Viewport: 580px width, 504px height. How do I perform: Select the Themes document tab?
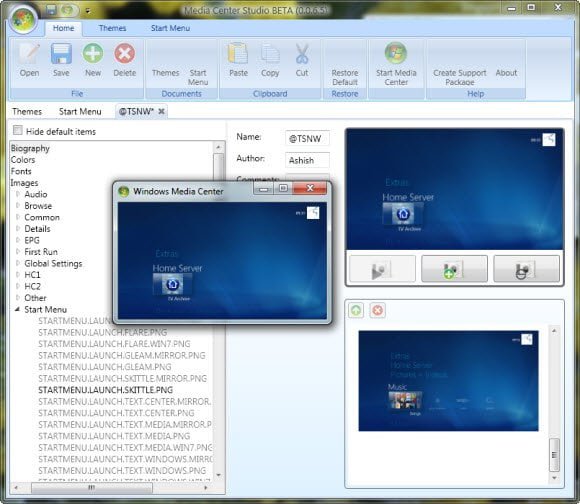pyautogui.click(x=27, y=111)
